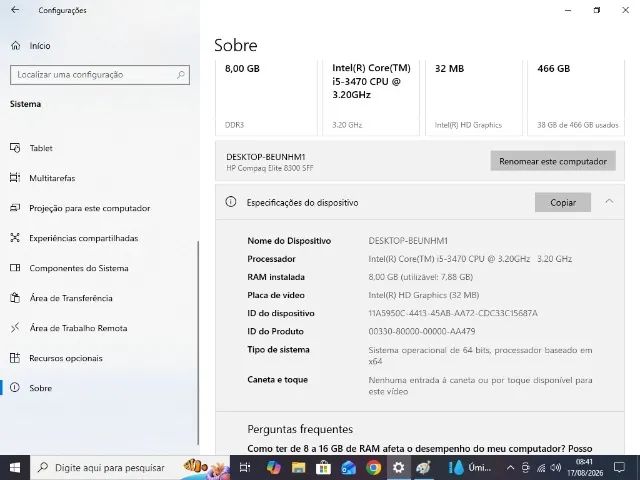Click the clipboard icon in the sidebar
640x480 pixels.
15,298
